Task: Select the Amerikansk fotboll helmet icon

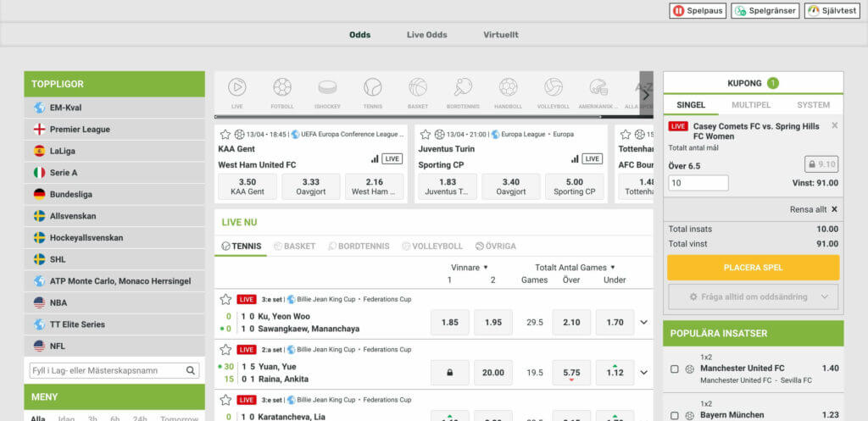Action: tap(598, 87)
